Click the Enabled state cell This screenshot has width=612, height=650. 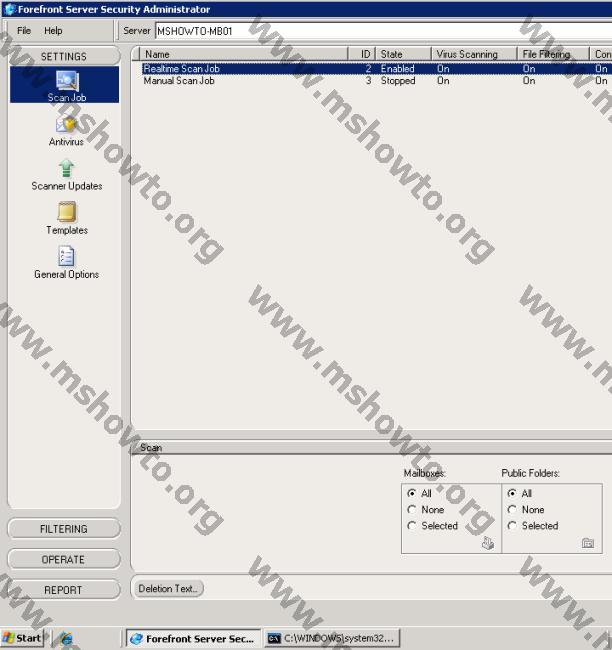pos(398,68)
